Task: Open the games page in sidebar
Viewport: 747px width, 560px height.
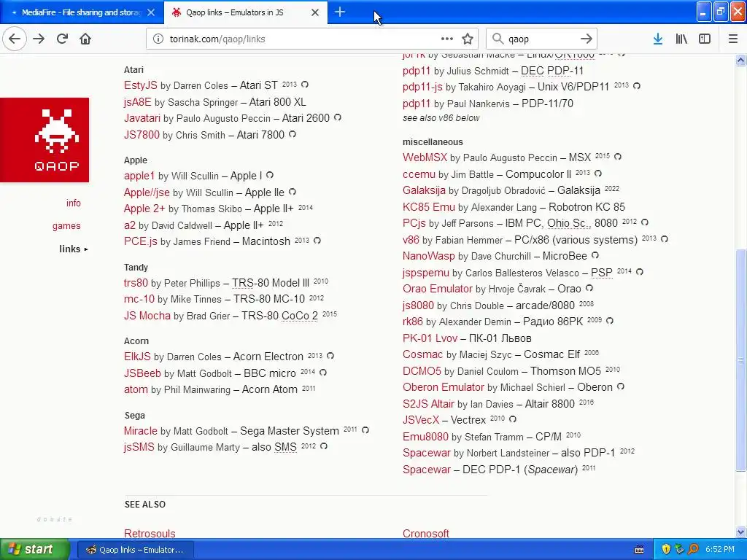Action: click(x=66, y=226)
